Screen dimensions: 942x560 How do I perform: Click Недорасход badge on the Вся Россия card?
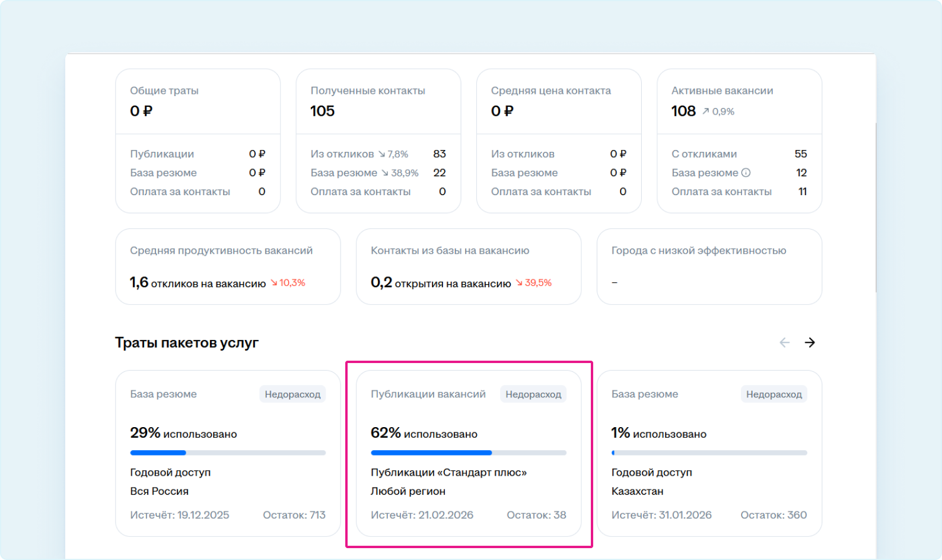[292, 394]
